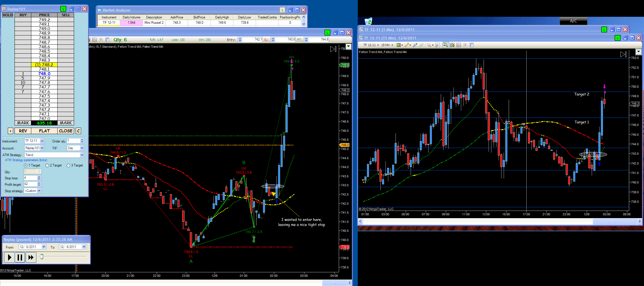This screenshot has width=644, height=286.
Task: Click the C button next to CLOSE
Action: (x=79, y=131)
